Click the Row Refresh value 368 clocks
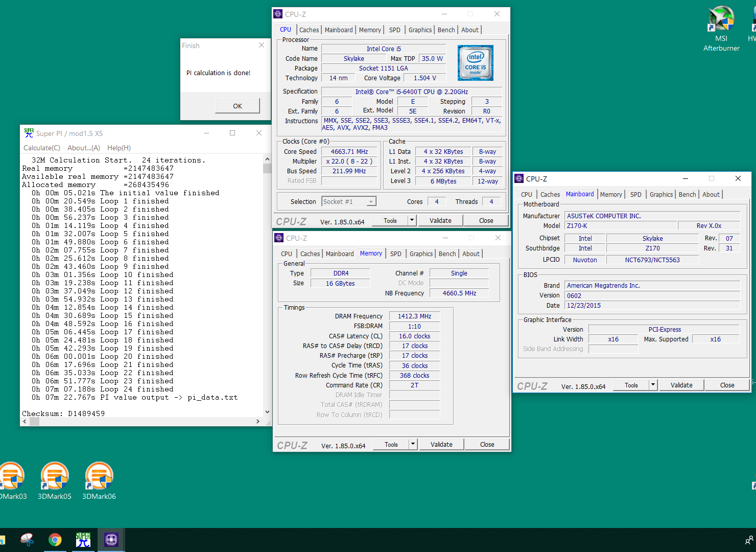This screenshot has width=756, height=552. point(415,376)
